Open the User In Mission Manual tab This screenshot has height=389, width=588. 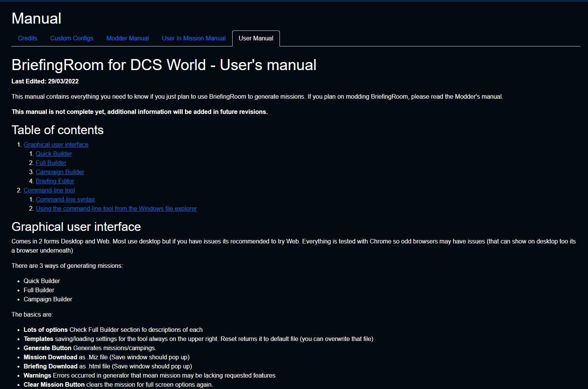(x=194, y=38)
